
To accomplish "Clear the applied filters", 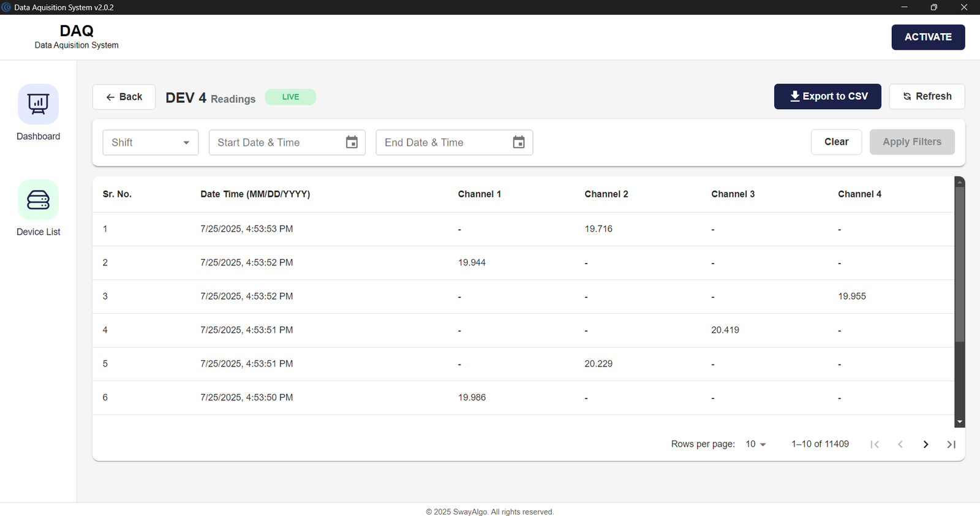I will 836,142.
